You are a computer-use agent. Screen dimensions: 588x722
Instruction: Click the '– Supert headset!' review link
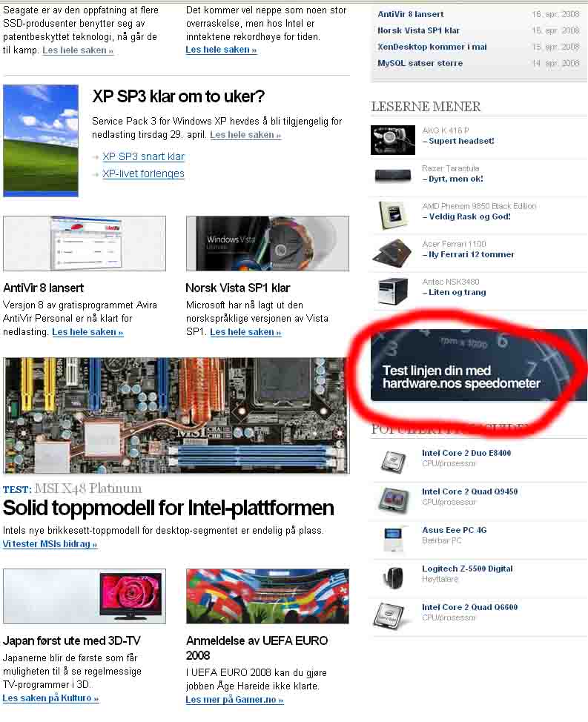458,142
